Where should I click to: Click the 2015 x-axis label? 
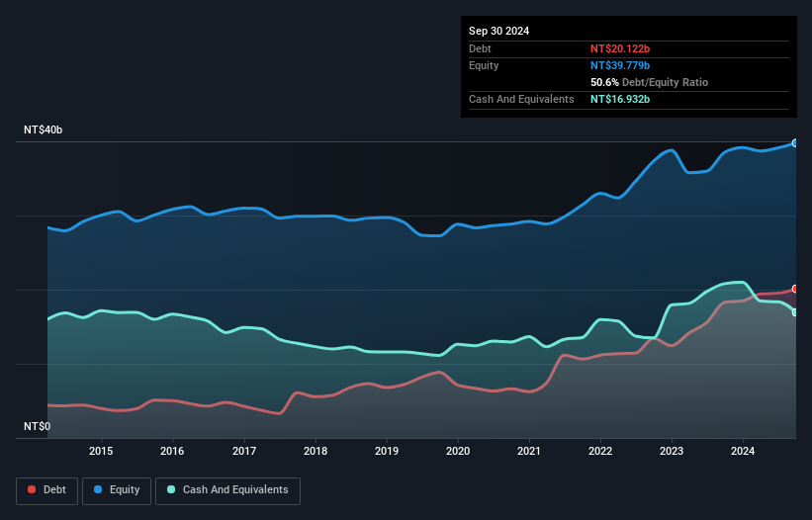pyautogui.click(x=101, y=451)
